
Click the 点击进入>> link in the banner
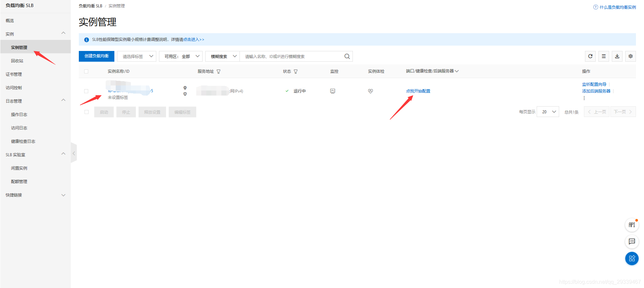(194, 40)
